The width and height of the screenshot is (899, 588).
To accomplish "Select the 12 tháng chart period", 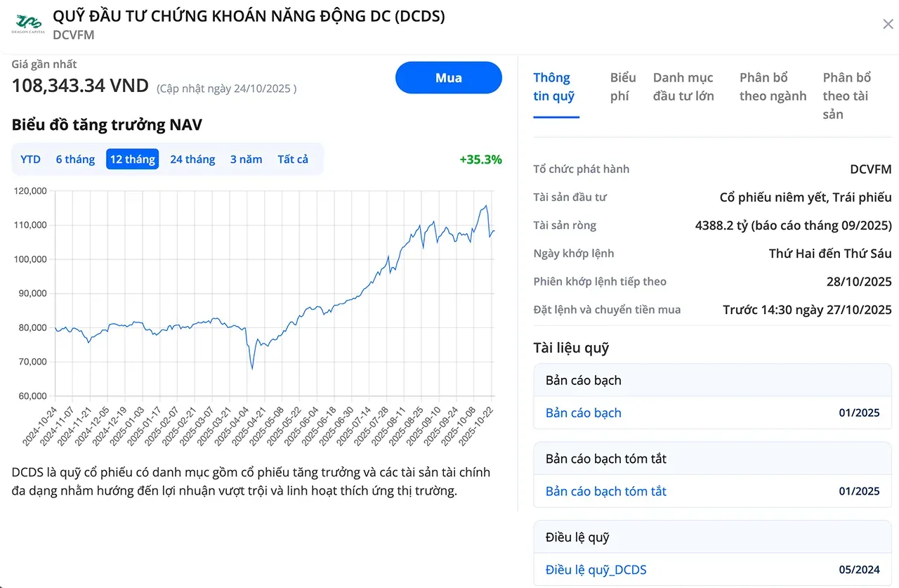I will 132,159.
